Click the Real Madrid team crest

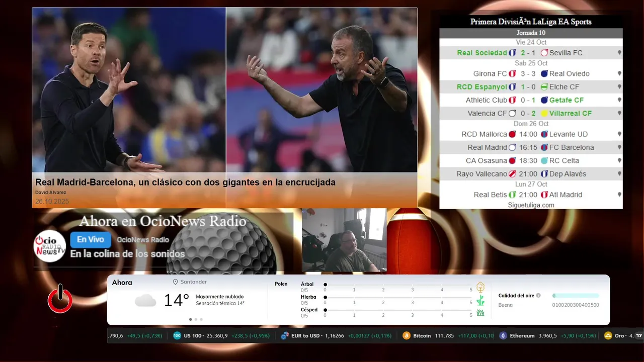(x=512, y=148)
